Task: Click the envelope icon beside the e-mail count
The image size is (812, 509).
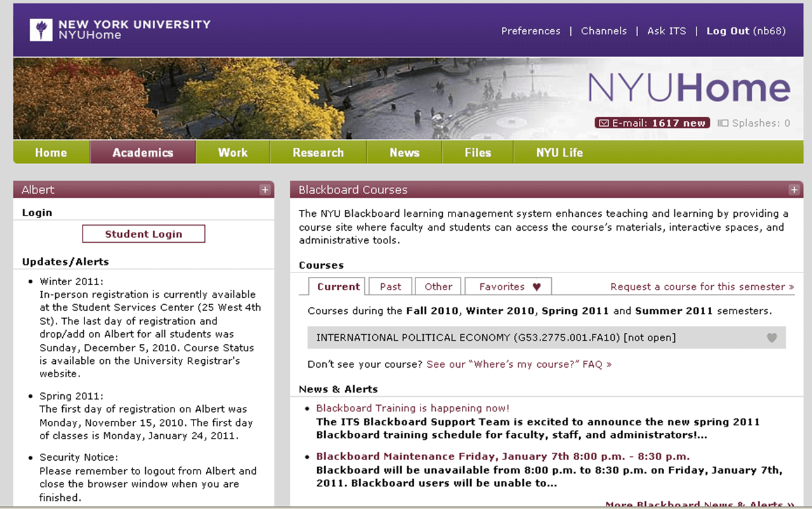Action: pyautogui.click(x=603, y=123)
